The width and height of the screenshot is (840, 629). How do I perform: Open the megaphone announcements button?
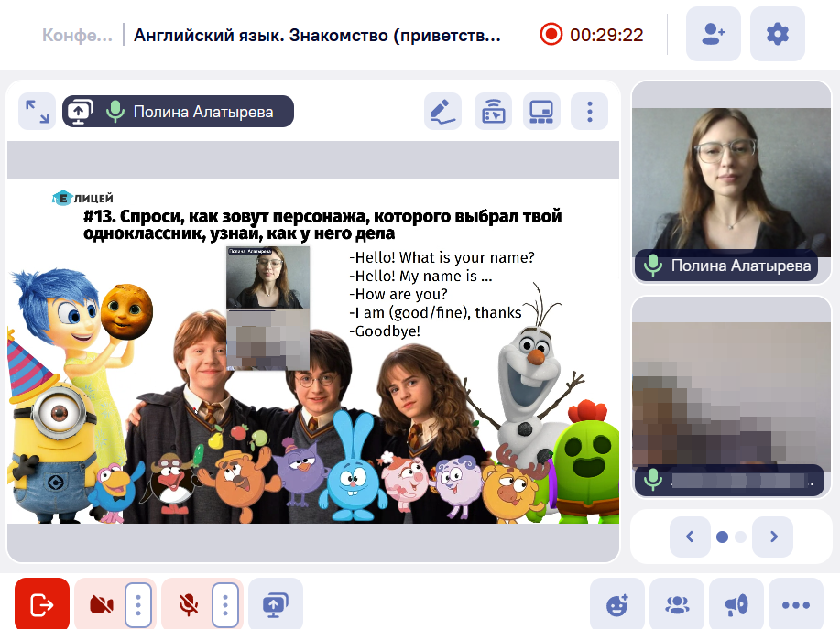[736, 605]
